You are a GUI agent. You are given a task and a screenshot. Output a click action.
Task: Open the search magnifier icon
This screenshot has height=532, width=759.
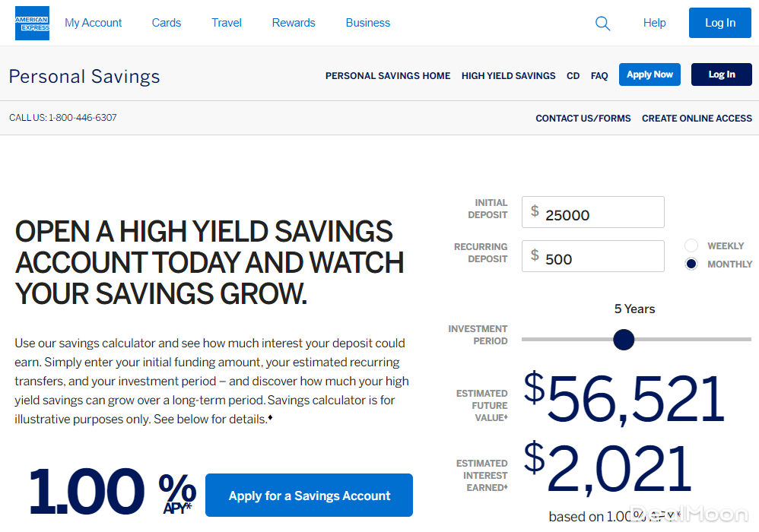[x=602, y=24]
